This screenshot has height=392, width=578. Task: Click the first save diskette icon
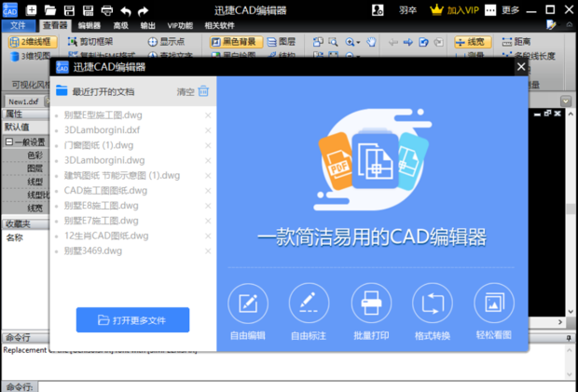69,10
